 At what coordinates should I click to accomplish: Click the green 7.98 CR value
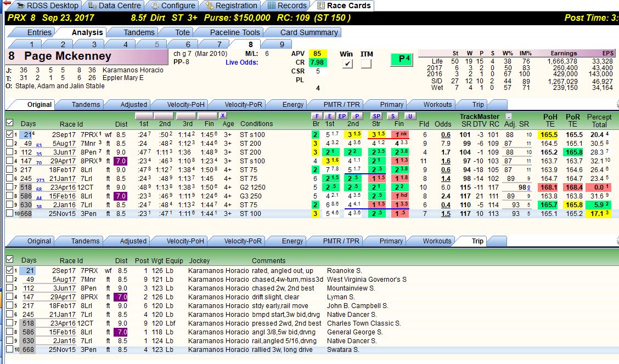(x=317, y=62)
